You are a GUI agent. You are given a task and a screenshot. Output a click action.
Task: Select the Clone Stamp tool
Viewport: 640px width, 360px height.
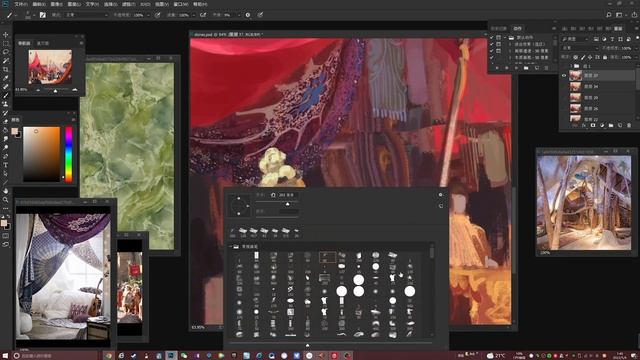coord(6,104)
